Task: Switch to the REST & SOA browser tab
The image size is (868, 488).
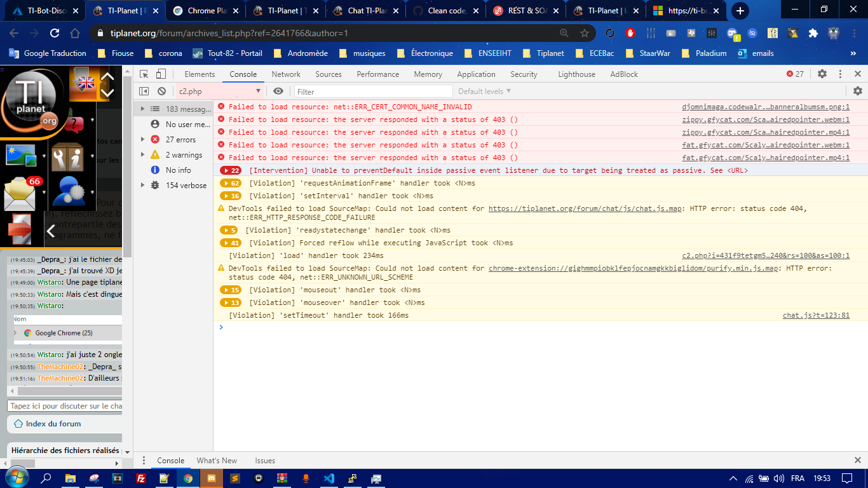Action: click(x=525, y=11)
